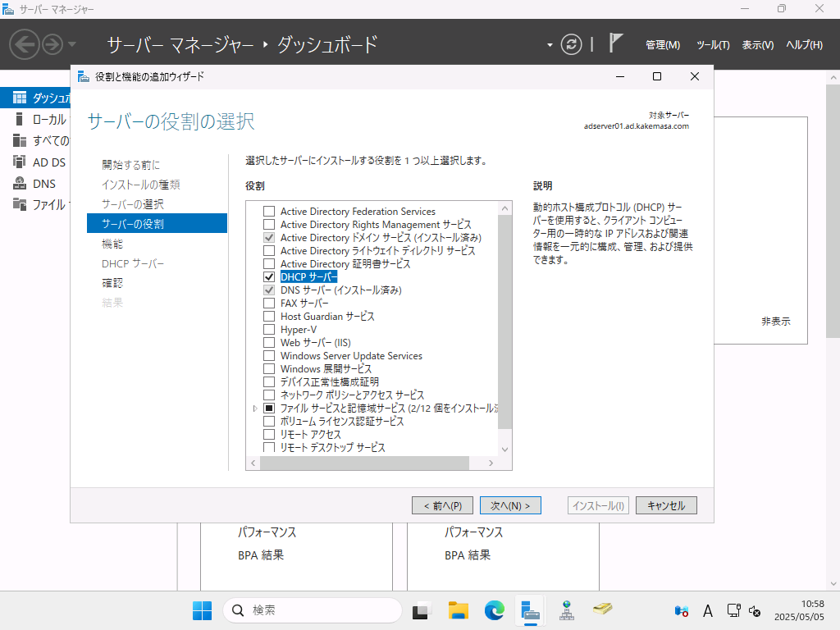Click the refresh icon in Server Manager header
This screenshot has width=840, height=630.
[x=571, y=44]
